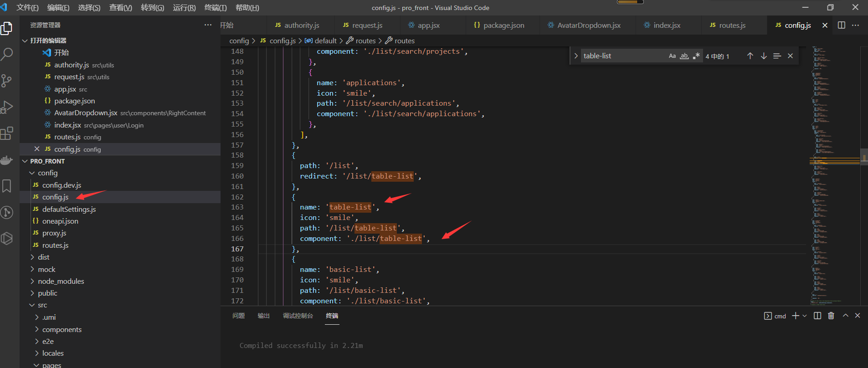This screenshot has height=368, width=868.
Task: Switch to the 终端 panel tab
Action: 332,316
